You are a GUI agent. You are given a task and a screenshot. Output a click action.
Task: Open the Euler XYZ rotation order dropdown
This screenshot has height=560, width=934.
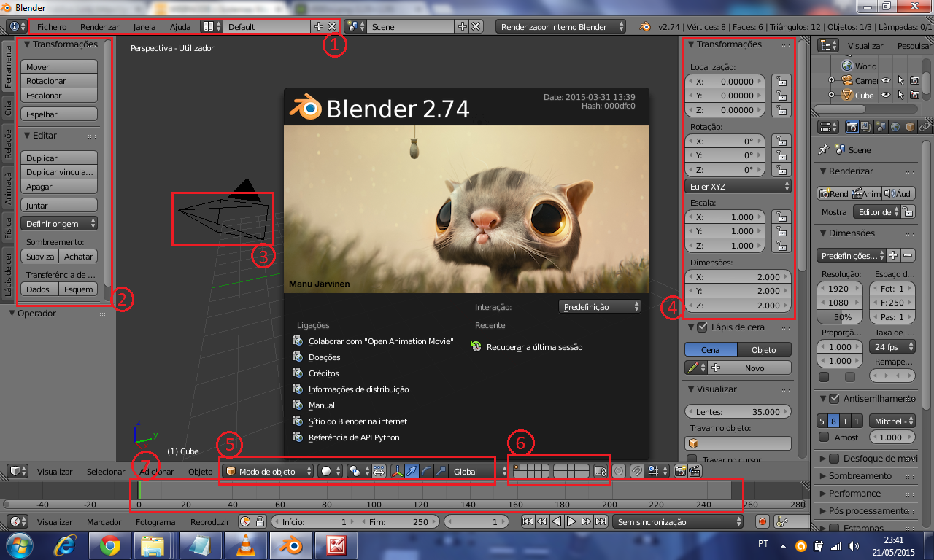tap(737, 186)
